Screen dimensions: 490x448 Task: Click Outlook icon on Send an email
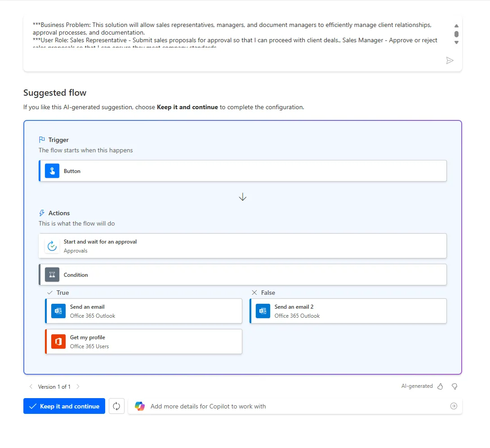[x=58, y=311]
